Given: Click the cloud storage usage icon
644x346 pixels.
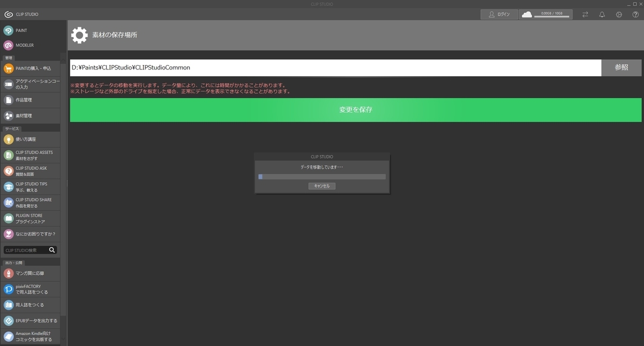Looking at the screenshot, I should (x=527, y=14).
